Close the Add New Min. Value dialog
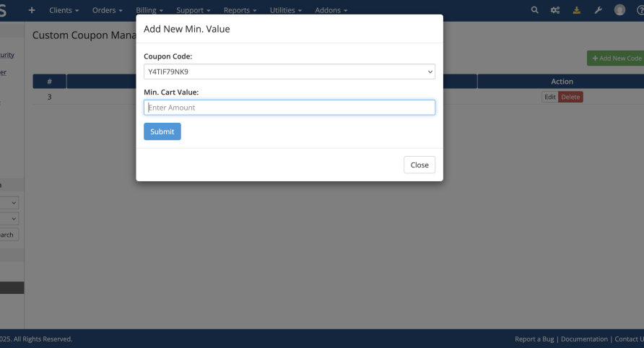The image size is (644, 348). (419, 165)
